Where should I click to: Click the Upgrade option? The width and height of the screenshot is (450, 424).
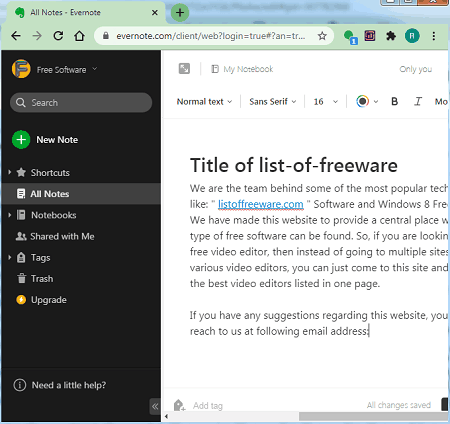pyautogui.click(x=41, y=300)
